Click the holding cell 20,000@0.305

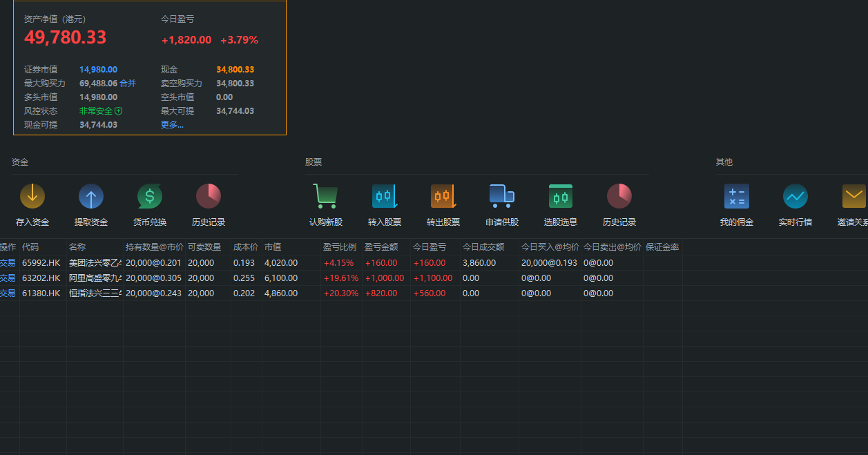coord(153,278)
